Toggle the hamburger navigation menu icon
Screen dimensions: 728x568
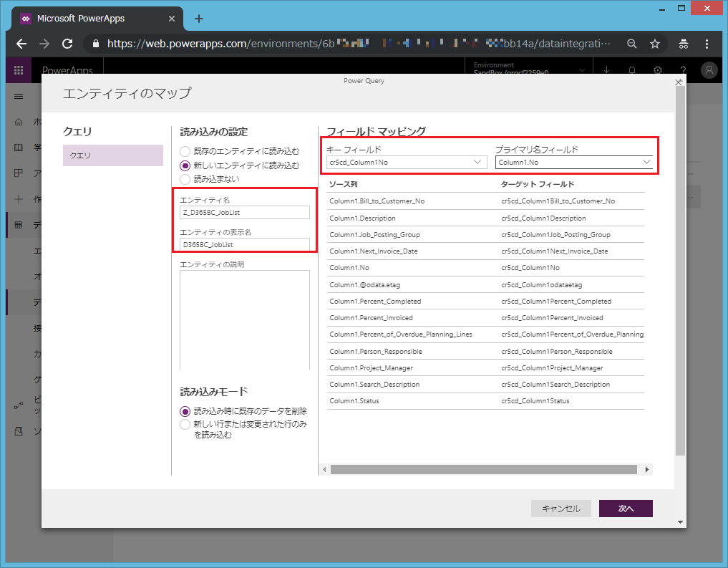[19, 96]
